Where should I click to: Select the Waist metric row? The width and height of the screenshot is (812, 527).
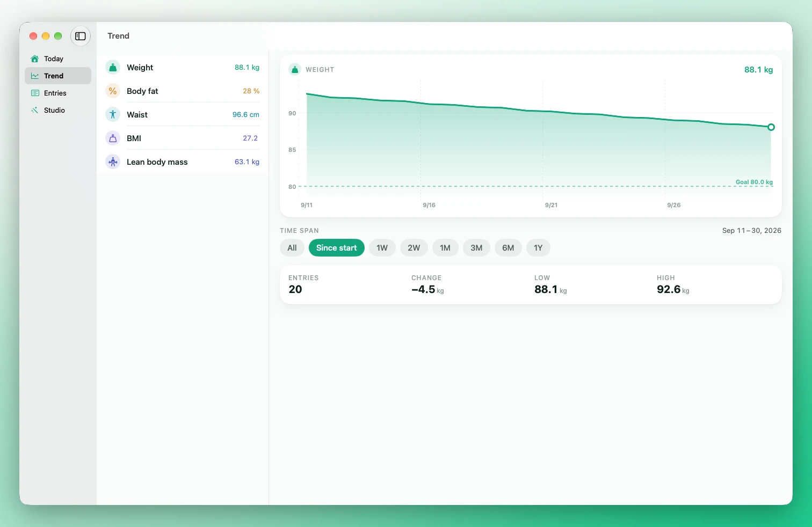183,115
